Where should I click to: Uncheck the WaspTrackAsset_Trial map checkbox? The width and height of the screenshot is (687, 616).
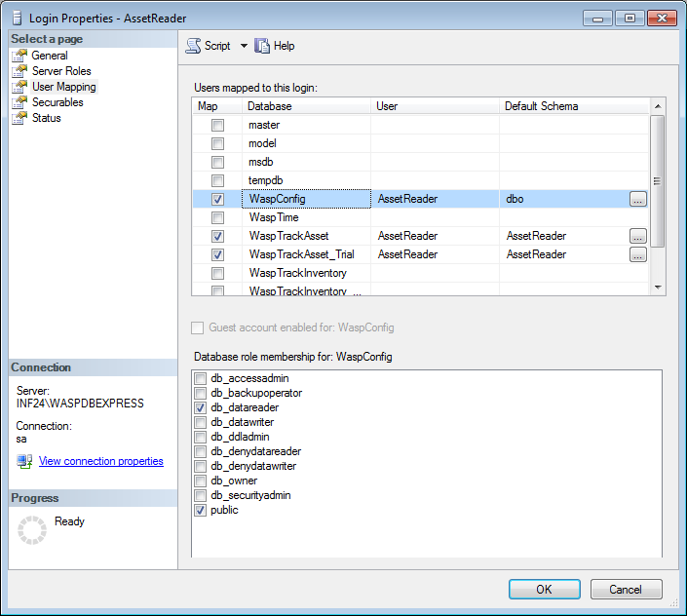[x=217, y=254]
